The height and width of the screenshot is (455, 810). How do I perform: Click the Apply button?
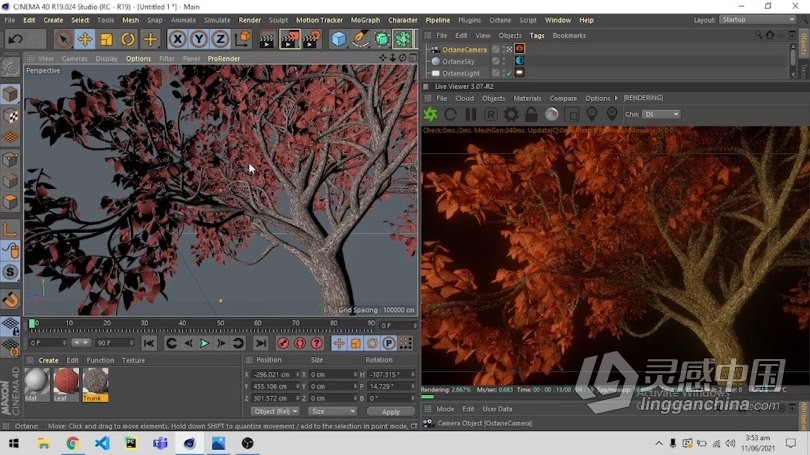[x=391, y=412]
